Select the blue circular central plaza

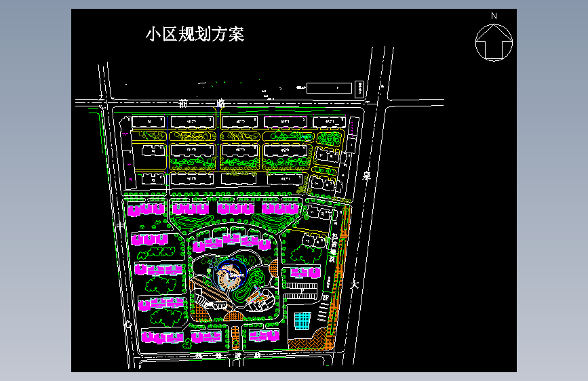pyautogui.click(x=232, y=274)
